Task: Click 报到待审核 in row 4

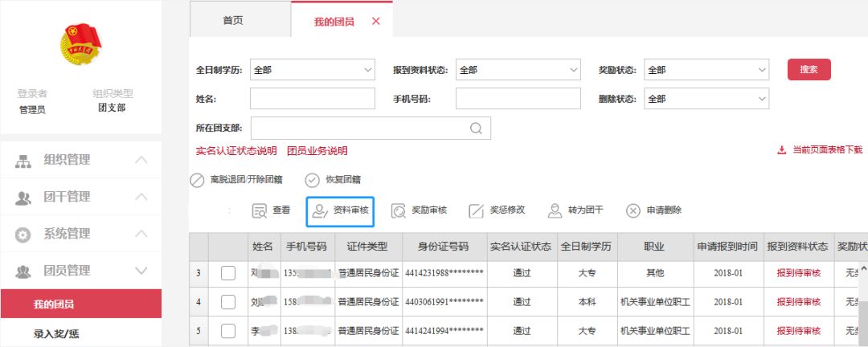Action: [x=798, y=302]
